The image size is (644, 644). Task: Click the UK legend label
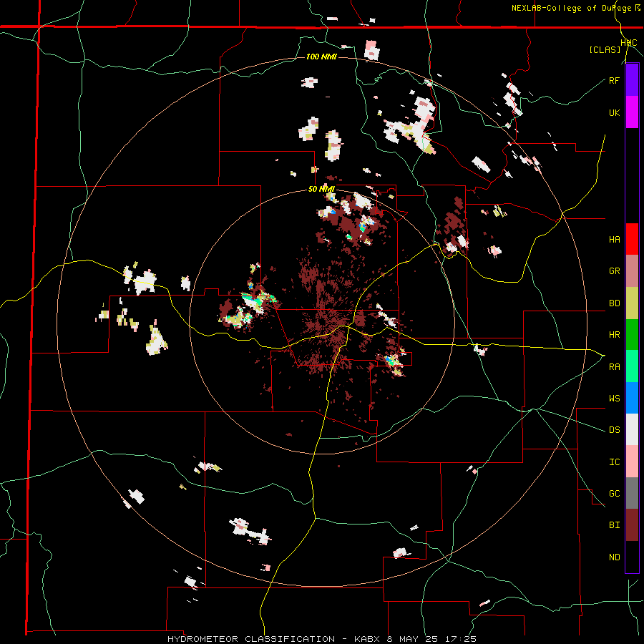tap(614, 112)
